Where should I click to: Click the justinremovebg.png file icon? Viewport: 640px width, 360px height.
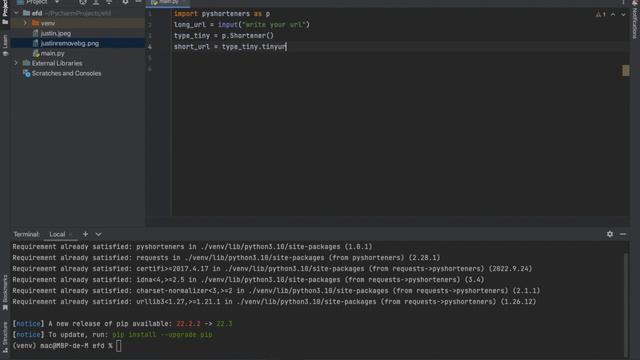[36, 43]
